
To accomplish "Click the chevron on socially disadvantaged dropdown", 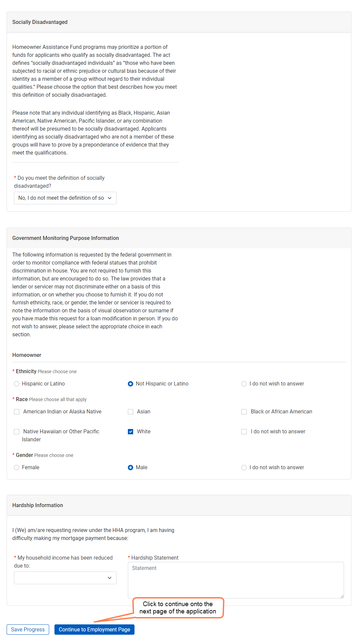I will coord(110,198).
